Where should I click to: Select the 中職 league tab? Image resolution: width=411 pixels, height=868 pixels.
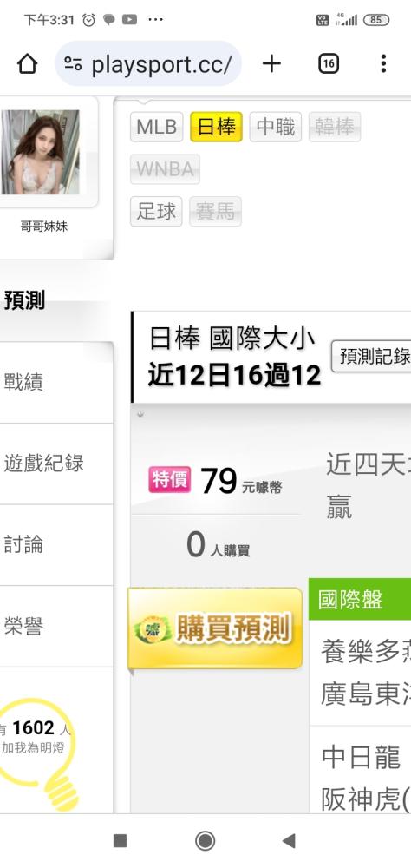tap(276, 127)
